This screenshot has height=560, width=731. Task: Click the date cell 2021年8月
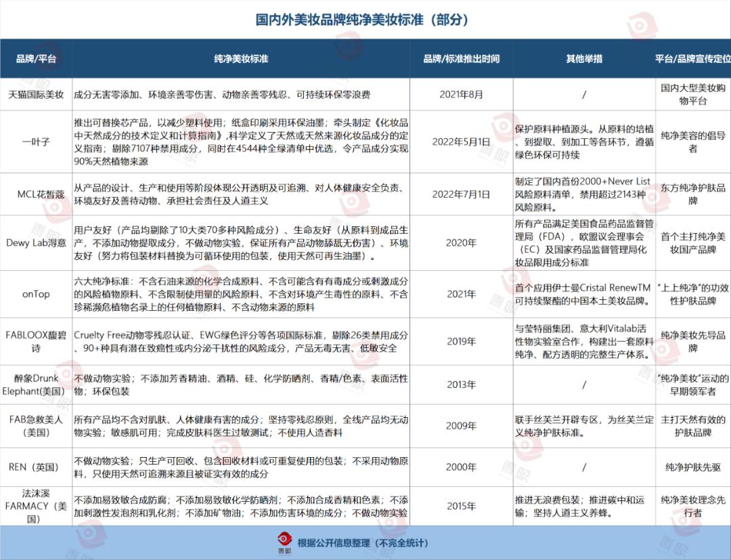[x=461, y=95]
